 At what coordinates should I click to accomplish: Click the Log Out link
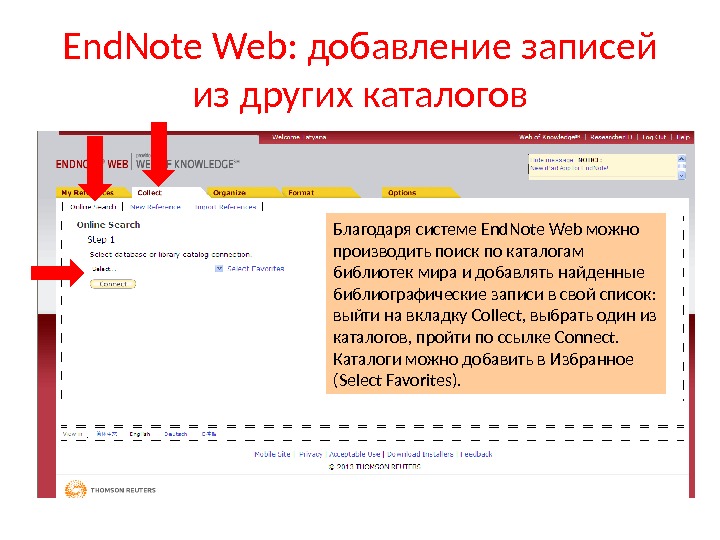(654, 137)
